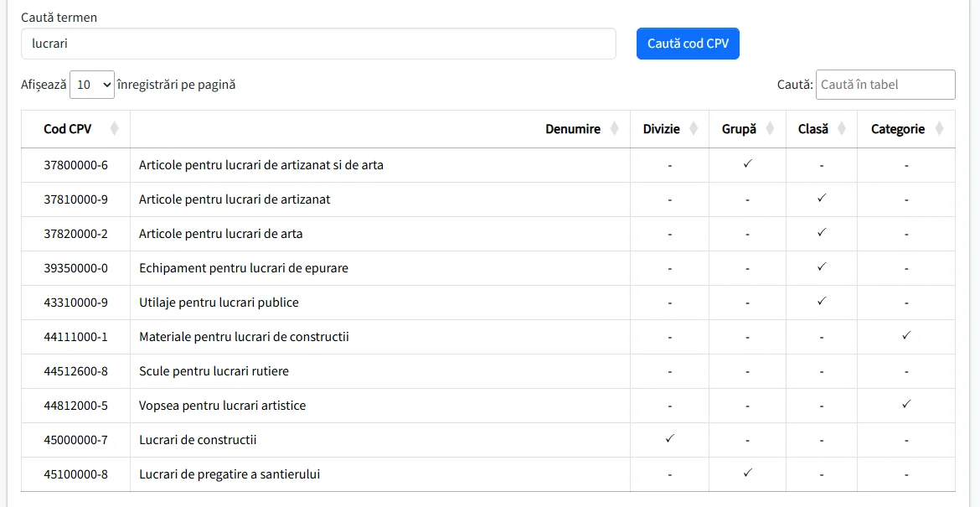Image resolution: width=980 pixels, height=507 pixels.
Task: Click 'Vopsea pentru lucrari artistice'
Action: click(x=223, y=406)
